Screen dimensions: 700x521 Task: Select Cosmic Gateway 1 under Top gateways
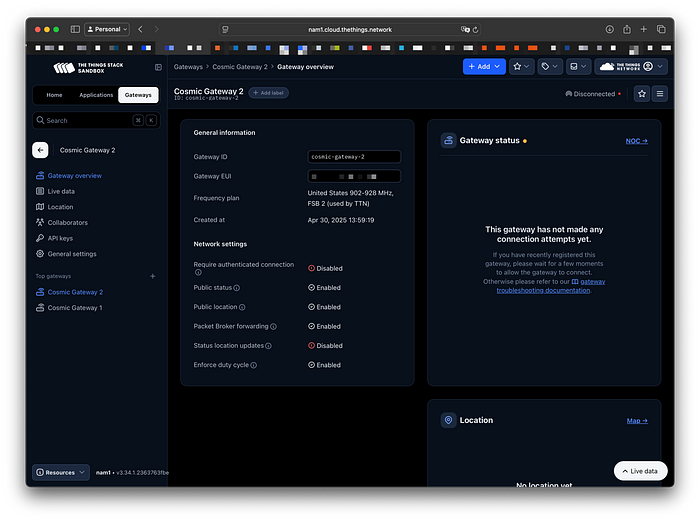69,308
